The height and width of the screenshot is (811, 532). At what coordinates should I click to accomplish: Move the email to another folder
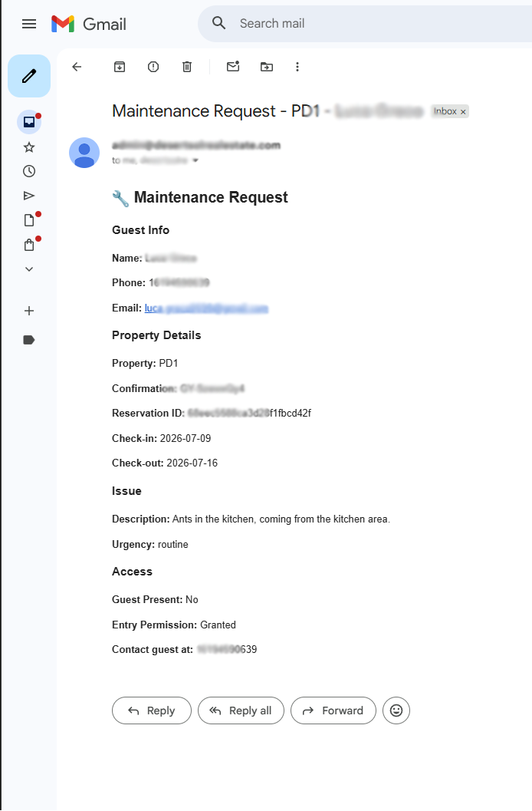(x=266, y=67)
